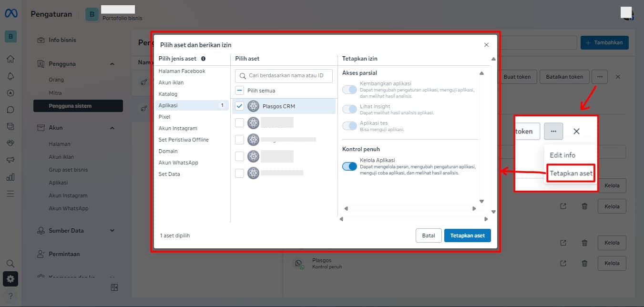Viewport: 644px width, 307px height.
Task: Open the home icon in left rail
Action: click(10, 59)
